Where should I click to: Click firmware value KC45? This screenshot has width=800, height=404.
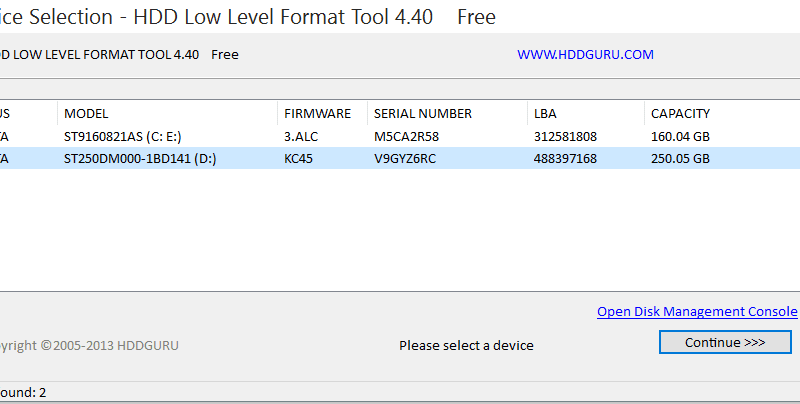click(298, 159)
